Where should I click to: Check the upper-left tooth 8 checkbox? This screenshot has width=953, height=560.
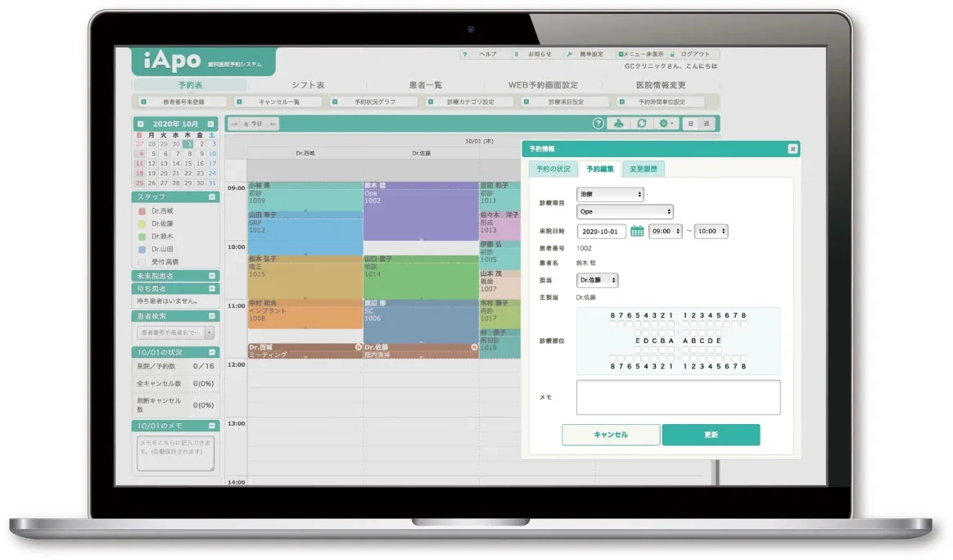pos(613,325)
